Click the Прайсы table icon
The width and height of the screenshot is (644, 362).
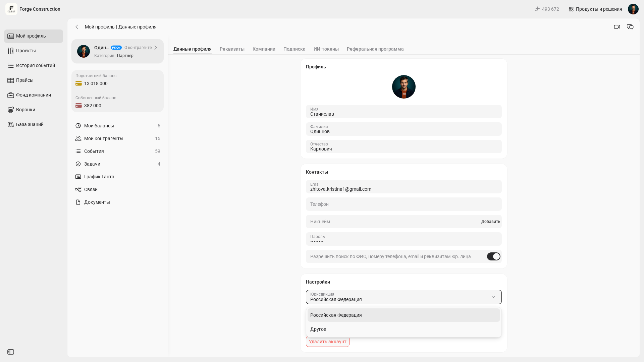click(x=11, y=80)
